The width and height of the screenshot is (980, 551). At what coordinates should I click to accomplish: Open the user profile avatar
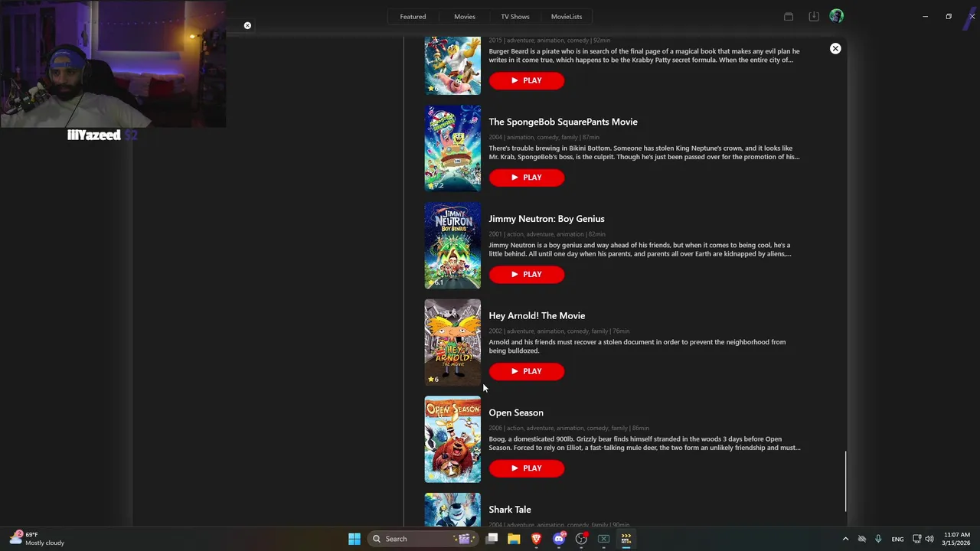836,16
